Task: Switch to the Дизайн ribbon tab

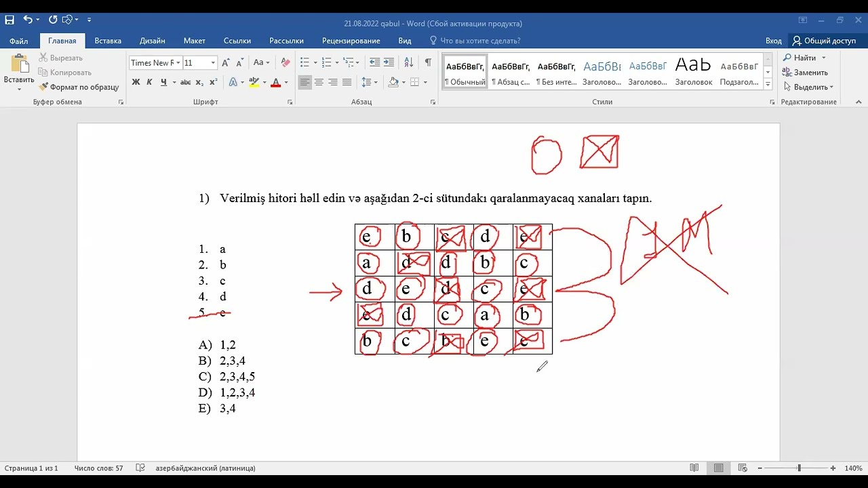Action: (x=153, y=41)
